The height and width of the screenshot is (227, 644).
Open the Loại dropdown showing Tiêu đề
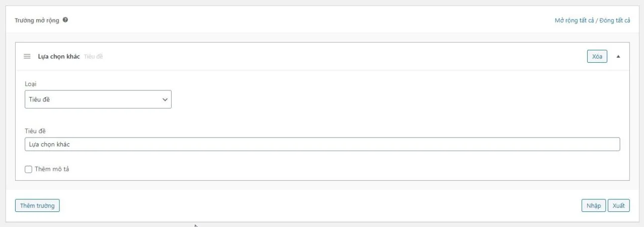98,99
